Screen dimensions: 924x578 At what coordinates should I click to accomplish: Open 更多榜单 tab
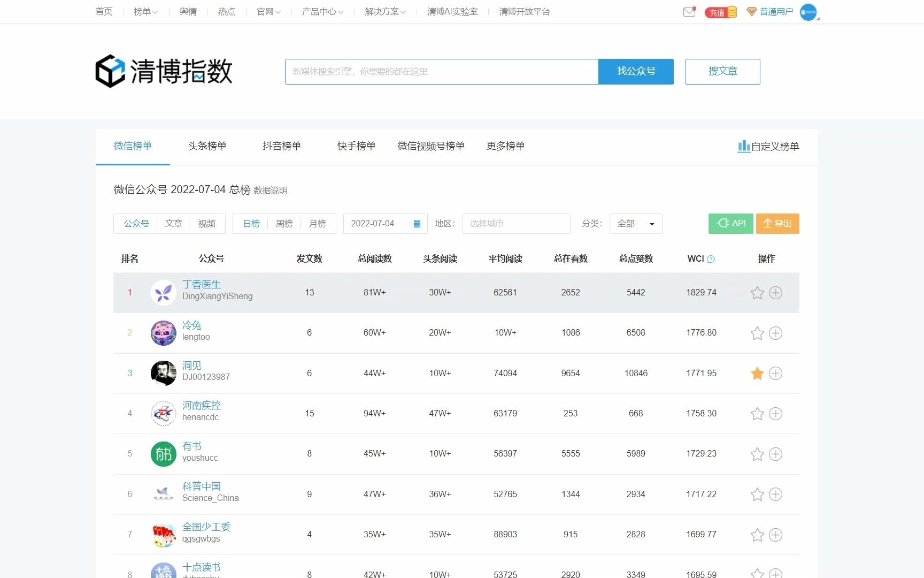(506, 146)
